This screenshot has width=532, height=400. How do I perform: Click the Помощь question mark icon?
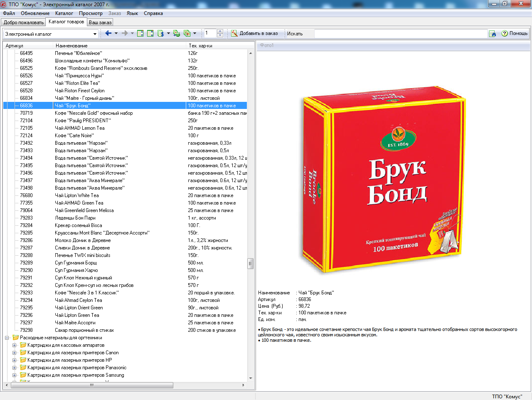(x=505, y=33)
